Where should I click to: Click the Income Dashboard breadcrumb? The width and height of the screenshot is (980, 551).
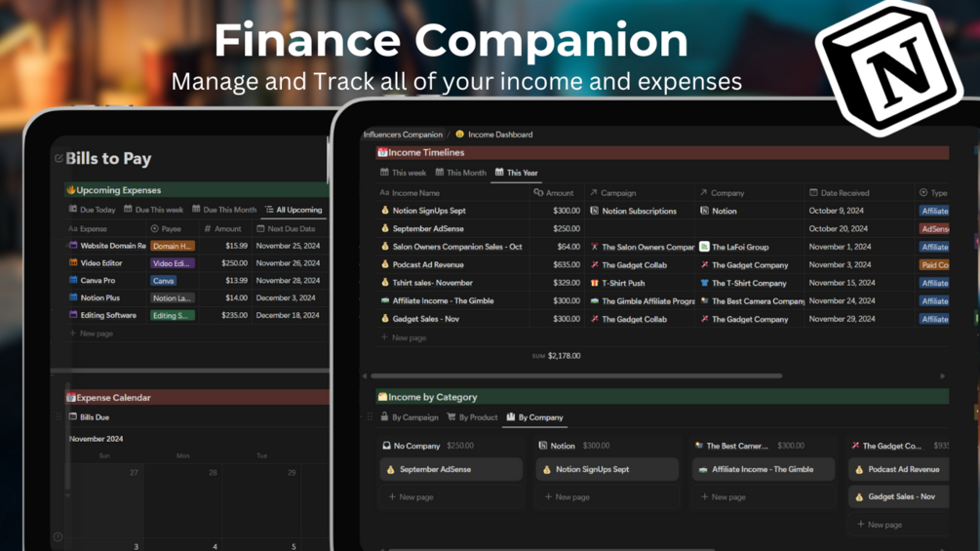point(500,135)
